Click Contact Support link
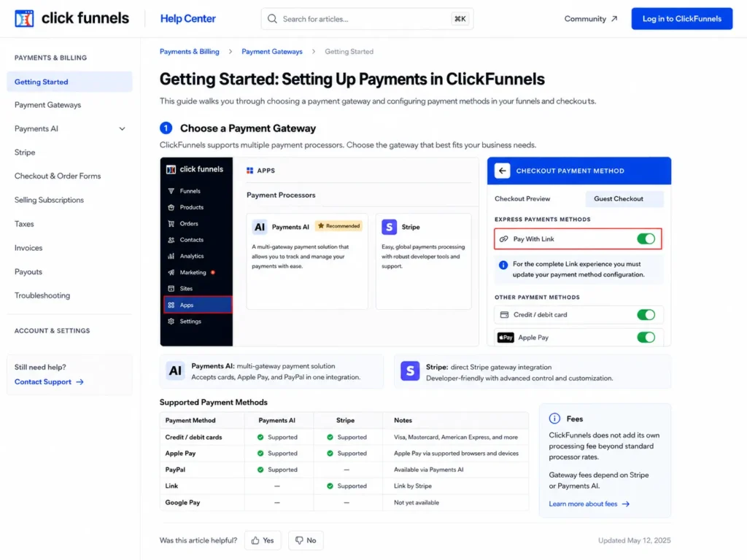747x560 pixels. click(49, 382)
